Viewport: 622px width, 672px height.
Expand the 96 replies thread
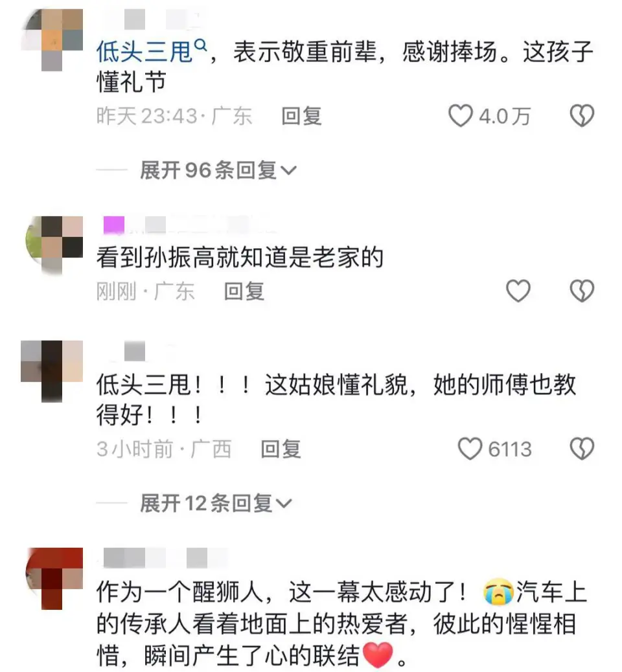[218, 170]
